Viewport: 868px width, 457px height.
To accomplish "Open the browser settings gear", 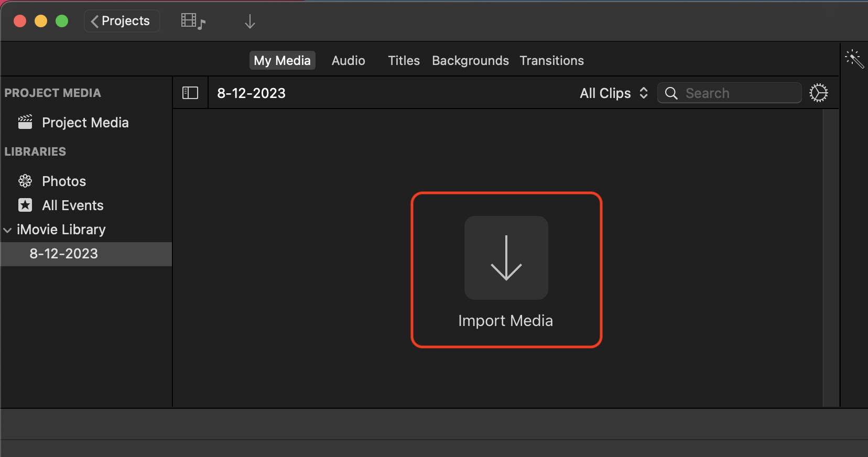I will pyautogui.click(x=819, y=93).
